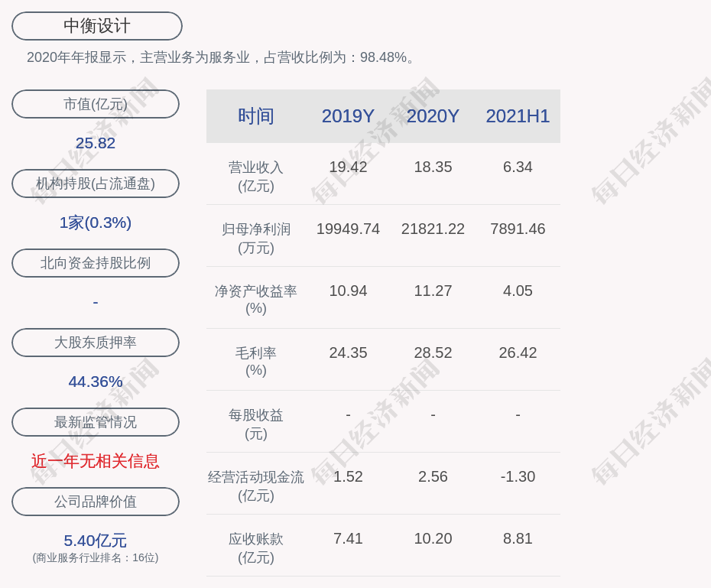Click the 营业收入 row label
The image size is (711, 588).
[256, 177]
